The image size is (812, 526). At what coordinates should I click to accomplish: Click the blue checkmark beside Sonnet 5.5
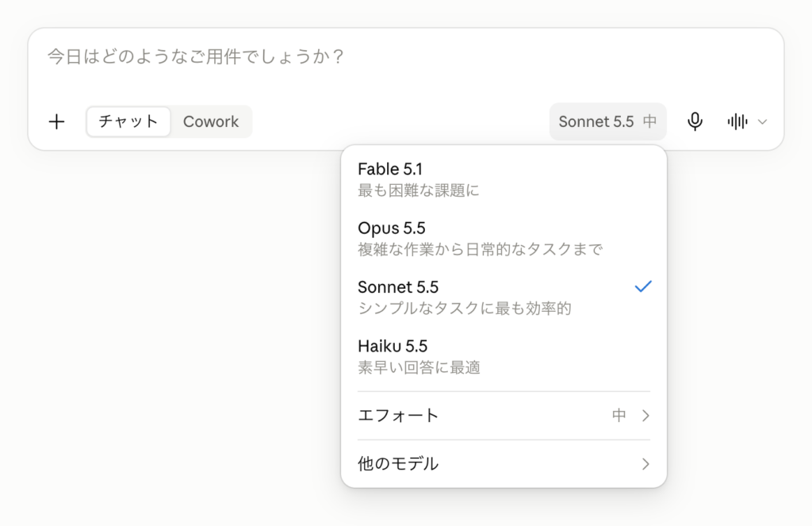(x=642, y=286)
